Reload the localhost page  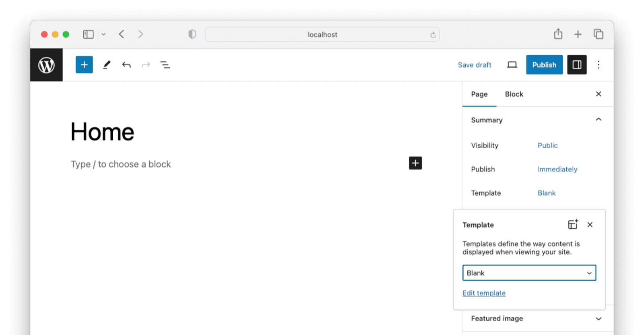(x=433, y=35)
